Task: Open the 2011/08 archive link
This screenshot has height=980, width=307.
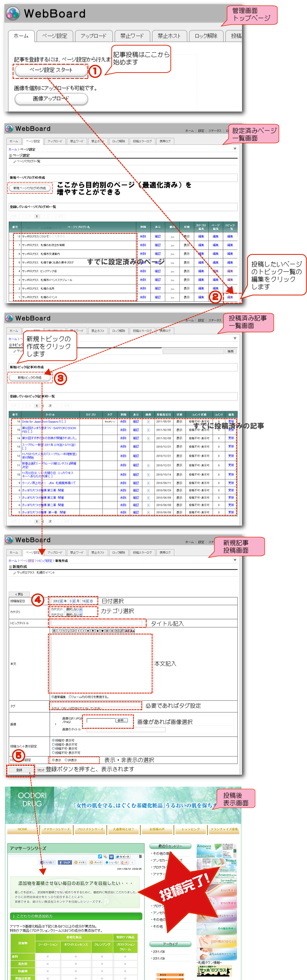Action: [159, 951]
